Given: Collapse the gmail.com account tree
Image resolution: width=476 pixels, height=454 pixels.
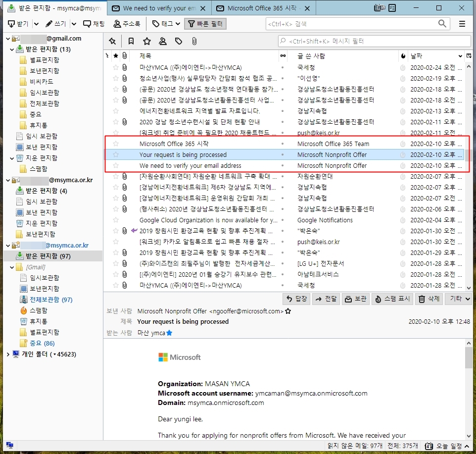Looking at the screenshot, I should pyautogui.click(x=8, y=39).
